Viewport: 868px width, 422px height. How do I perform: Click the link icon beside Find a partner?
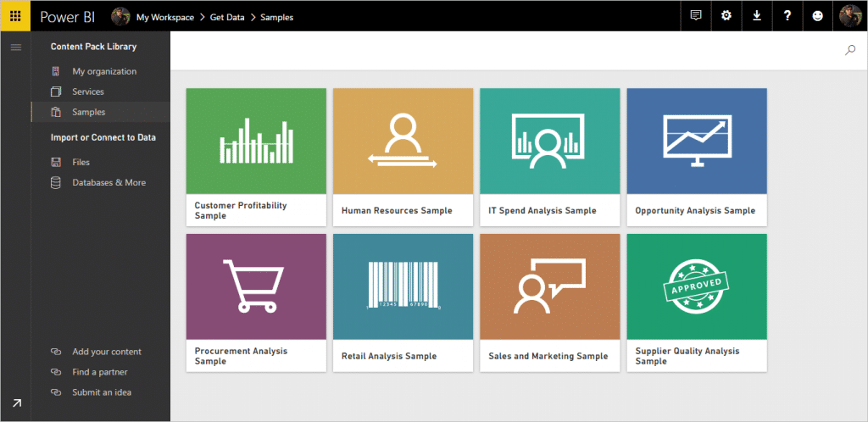(55, 372)
